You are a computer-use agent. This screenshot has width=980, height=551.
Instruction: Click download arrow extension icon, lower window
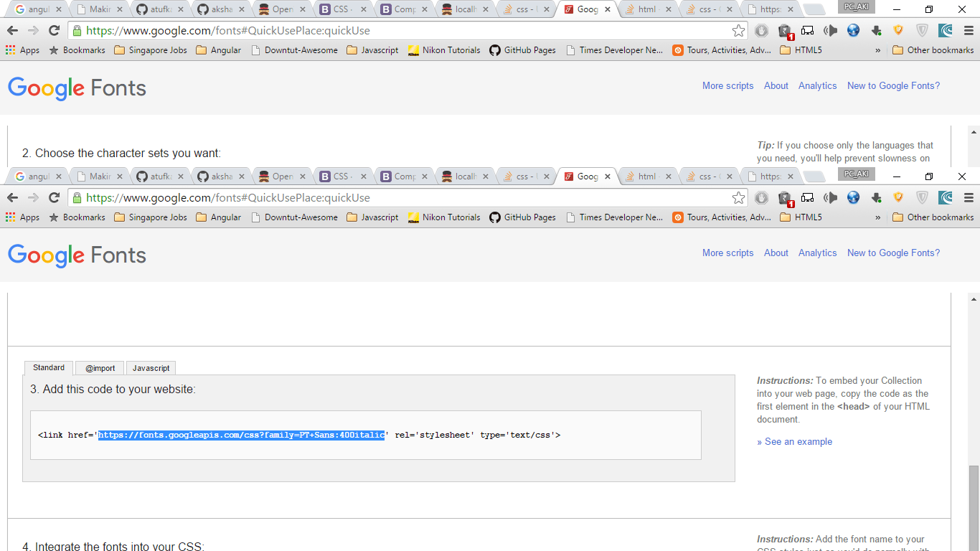pyautogui.click(x=876, y=198)
